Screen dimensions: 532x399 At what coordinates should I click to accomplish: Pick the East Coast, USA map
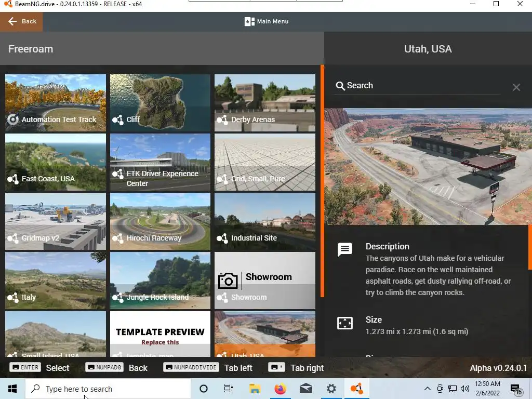pos(55,162)
